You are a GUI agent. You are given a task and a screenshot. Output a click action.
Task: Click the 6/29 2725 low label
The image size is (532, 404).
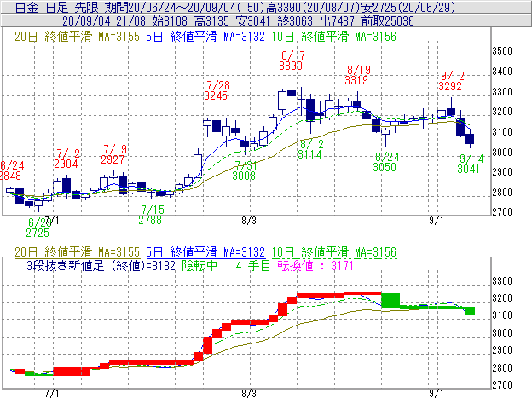tap(38, 228)
